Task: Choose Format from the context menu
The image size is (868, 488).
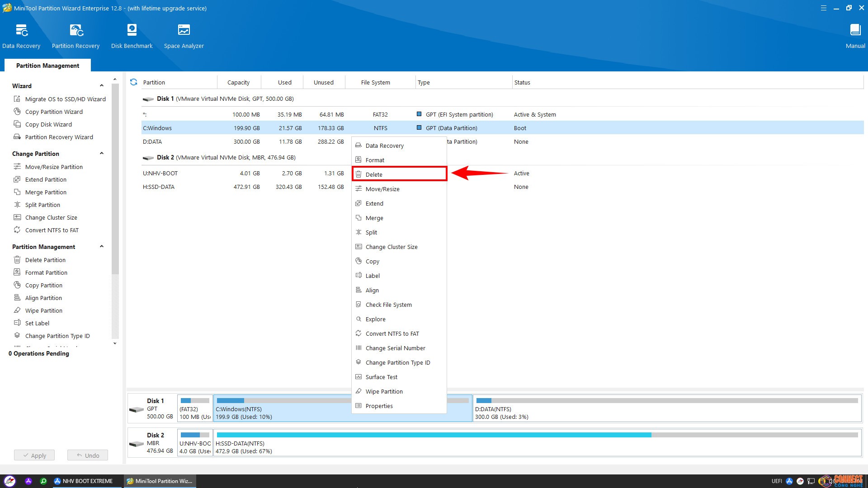Action: (x=399, y=160)
